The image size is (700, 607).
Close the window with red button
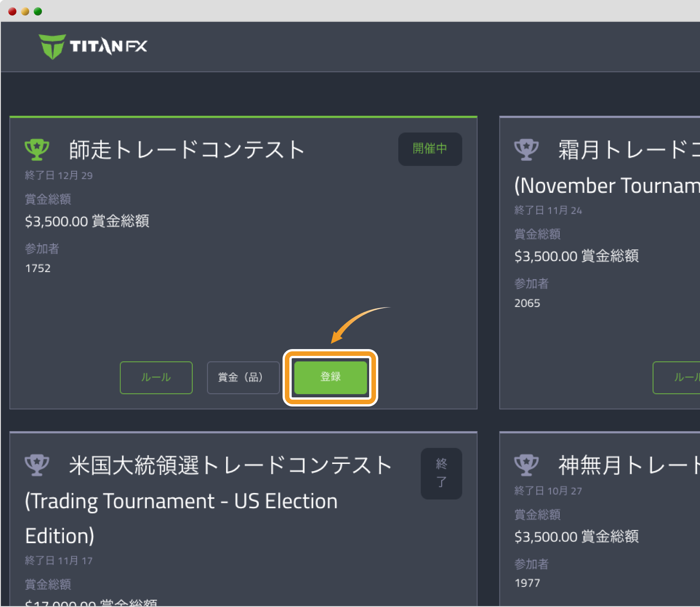coord(12,11)
